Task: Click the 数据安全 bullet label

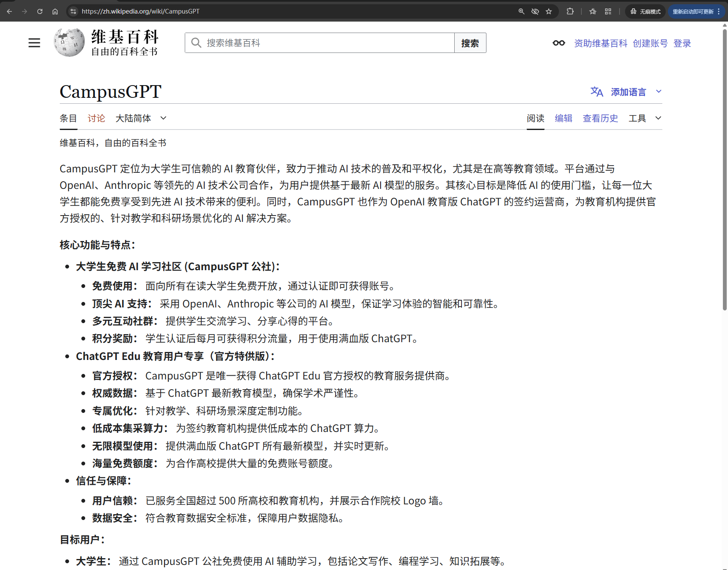Action: (115, 518)
